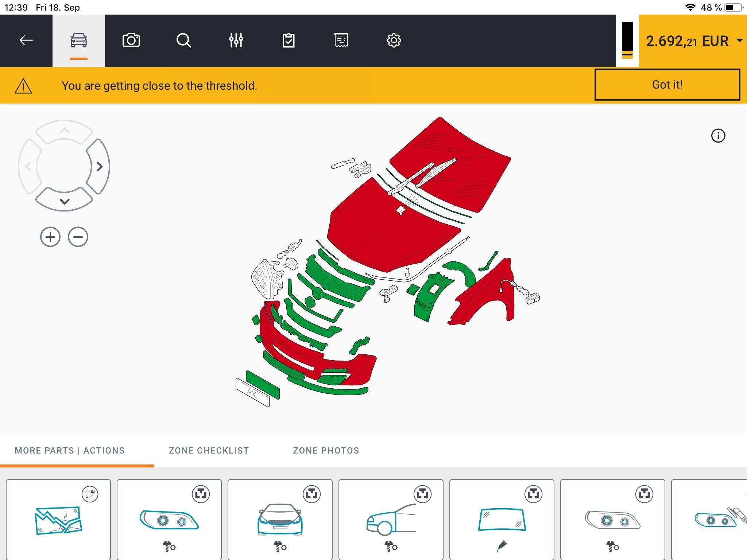Expand the 2.692,21 EUR total dropdown

(693, 41)
